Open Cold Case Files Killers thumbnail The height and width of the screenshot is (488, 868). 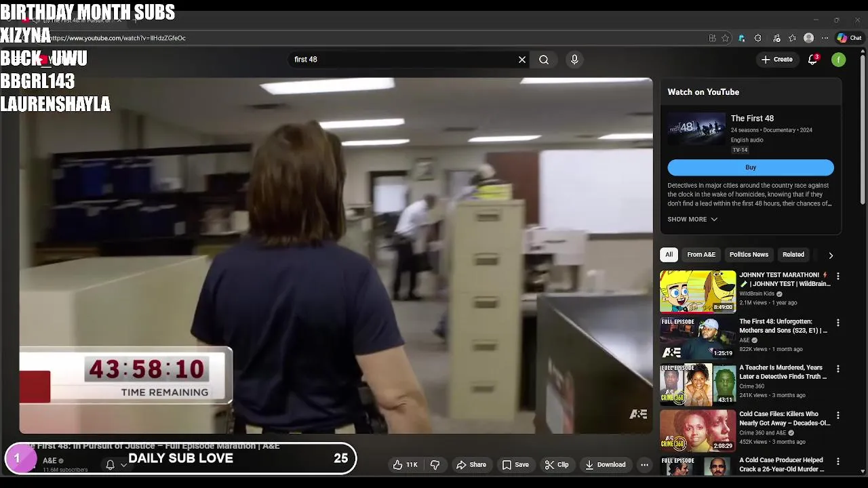(x=698, y=430)
